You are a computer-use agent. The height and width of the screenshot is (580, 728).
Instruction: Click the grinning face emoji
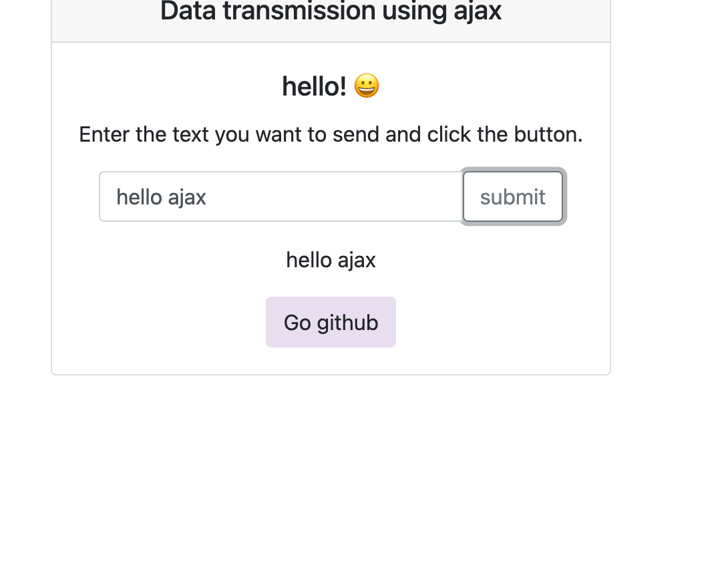(x=367, y=86)
